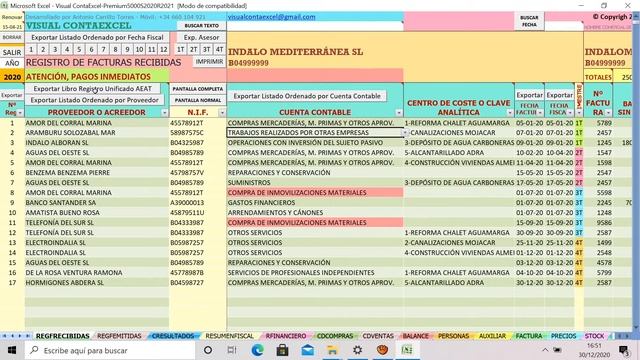Open File Explorer from taskbar

[332, 350]
